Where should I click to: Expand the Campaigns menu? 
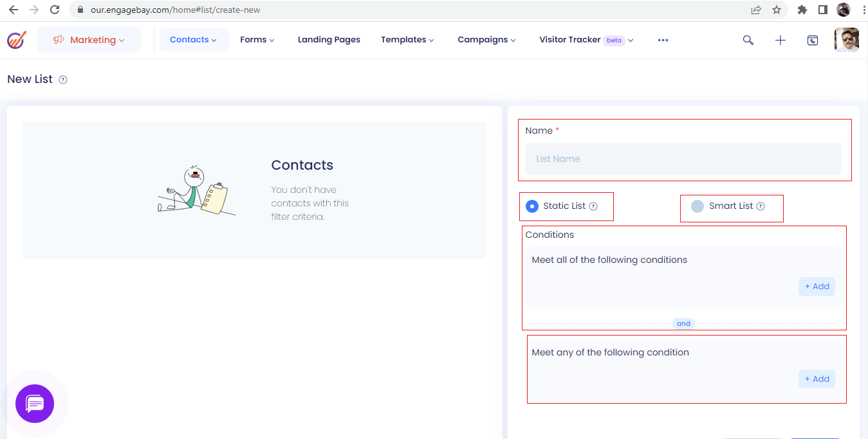click(x=487, y=40)
